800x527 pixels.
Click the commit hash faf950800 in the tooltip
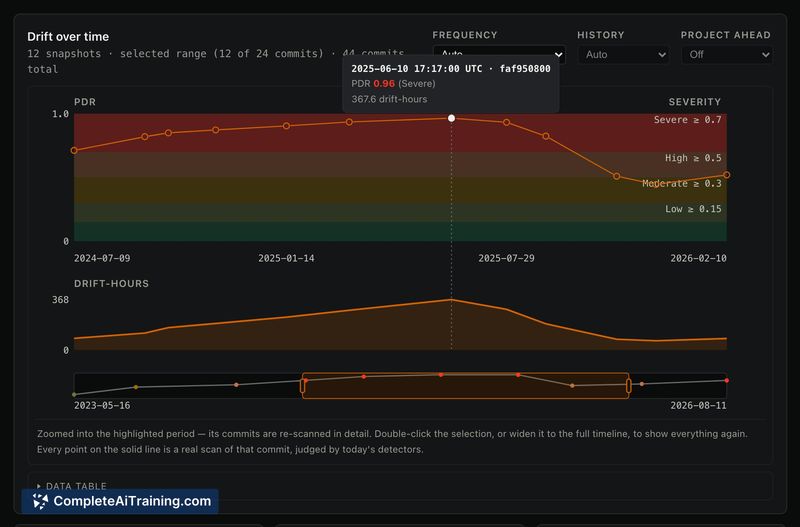coord(525,69)
